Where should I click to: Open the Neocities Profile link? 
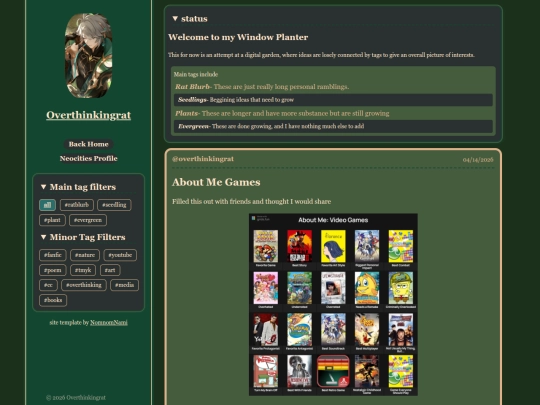[x=89, y=158]
